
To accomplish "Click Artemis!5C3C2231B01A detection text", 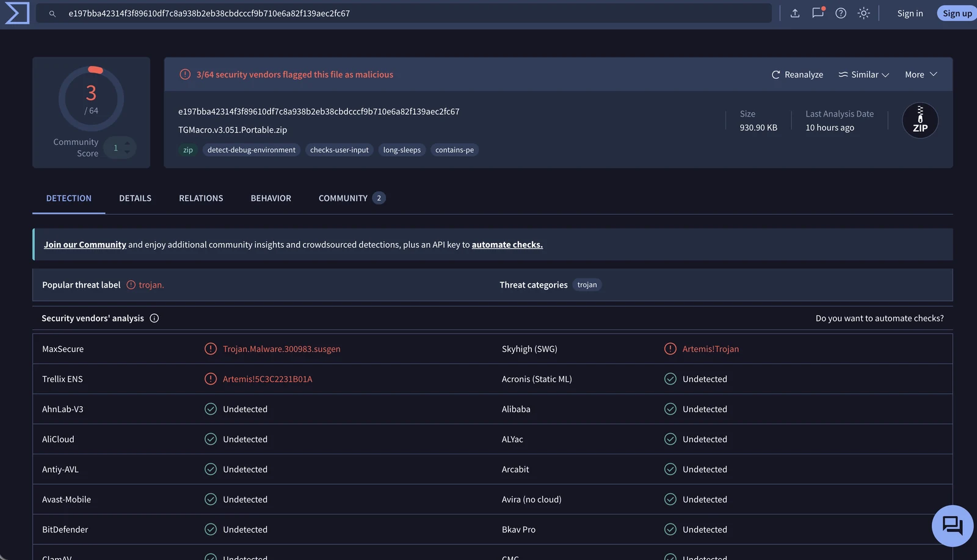I will click(267, 379).
